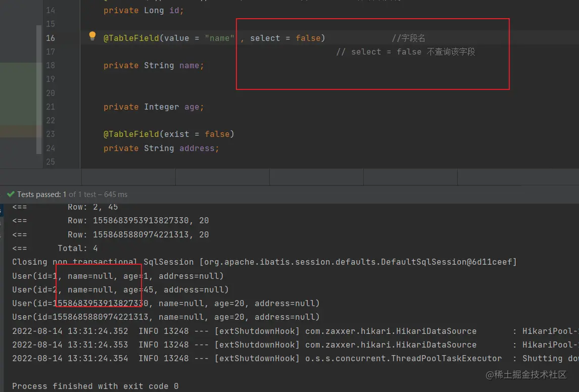
Task: Click '@TableField(exist = false)' annotation
Action: 169,134
